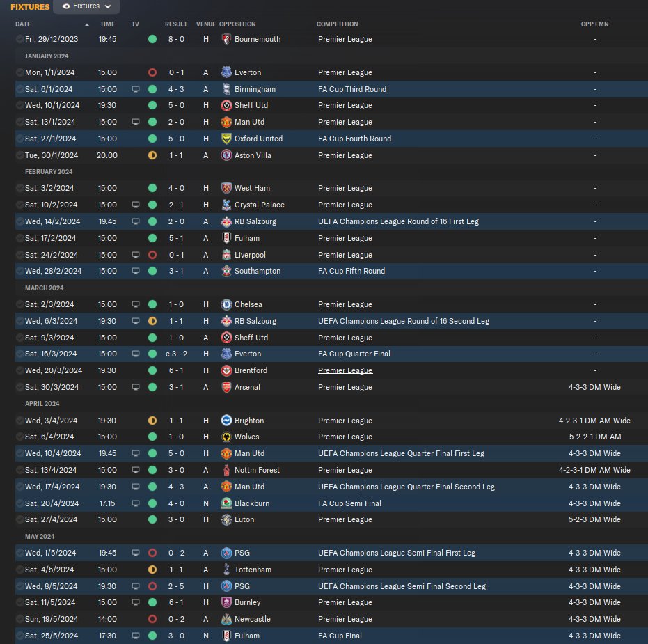Click the Arsenal club badge
This screenshot has height=644, width=648.
(x=226, y=387)
